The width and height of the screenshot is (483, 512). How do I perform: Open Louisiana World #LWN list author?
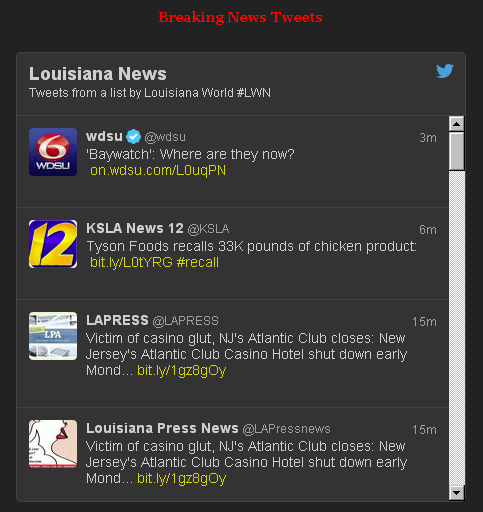coord(207,93)
